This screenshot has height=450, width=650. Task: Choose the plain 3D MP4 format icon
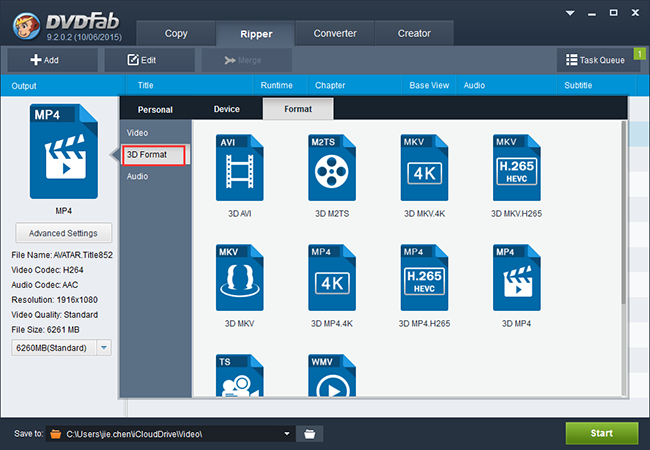point(517,277)
